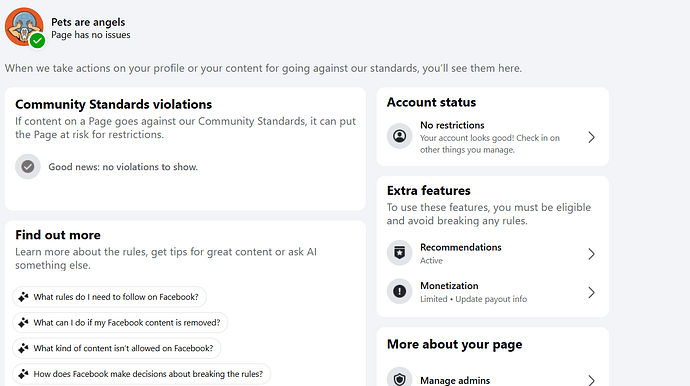Click Good news: no violations to show
The image size is (690, 386).
pos(123,167)
